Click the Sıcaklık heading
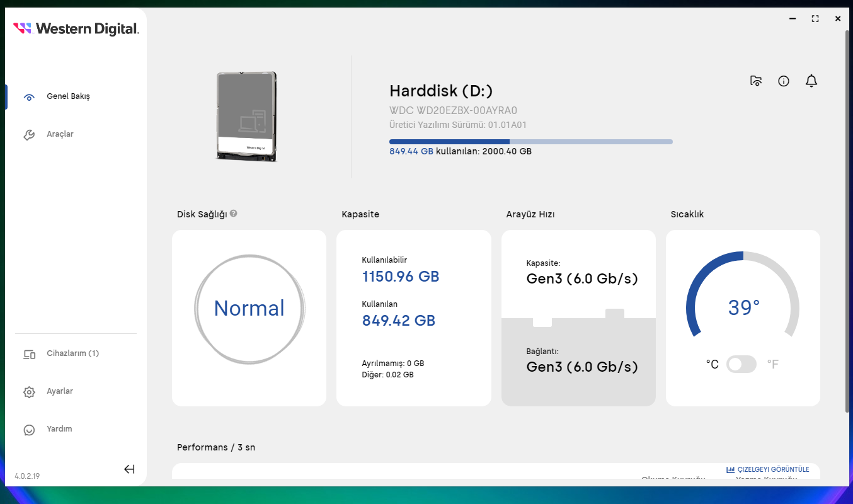The height and width of the screenshot is (504, 853). pos(687,214)
